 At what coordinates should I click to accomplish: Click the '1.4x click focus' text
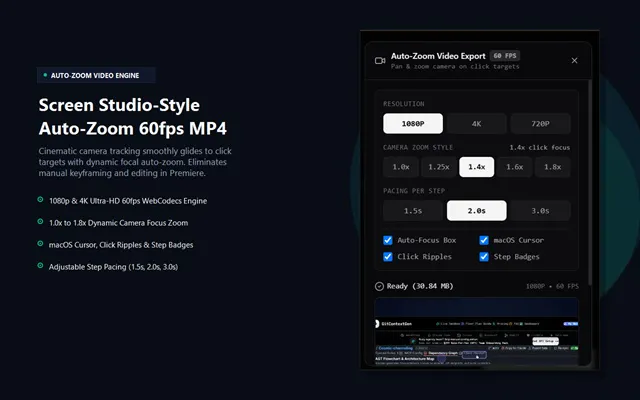(539, 147)
